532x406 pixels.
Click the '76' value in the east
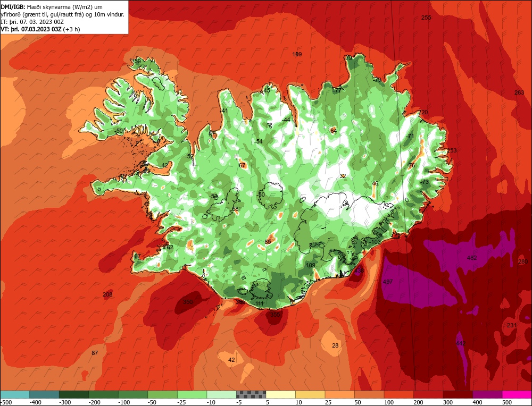pos(412,165)
